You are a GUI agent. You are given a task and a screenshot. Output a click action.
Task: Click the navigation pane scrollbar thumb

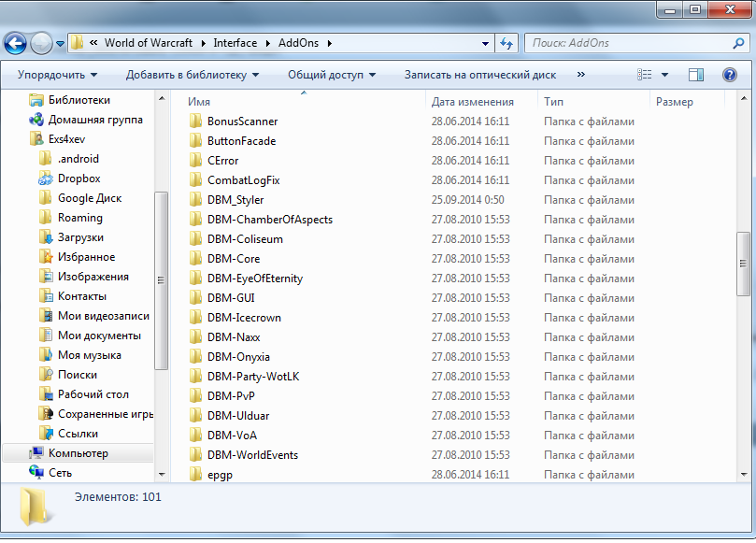161,280
